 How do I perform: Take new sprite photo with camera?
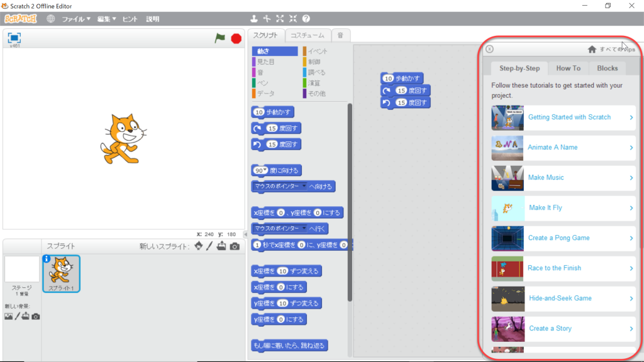(x=235, y=246)
